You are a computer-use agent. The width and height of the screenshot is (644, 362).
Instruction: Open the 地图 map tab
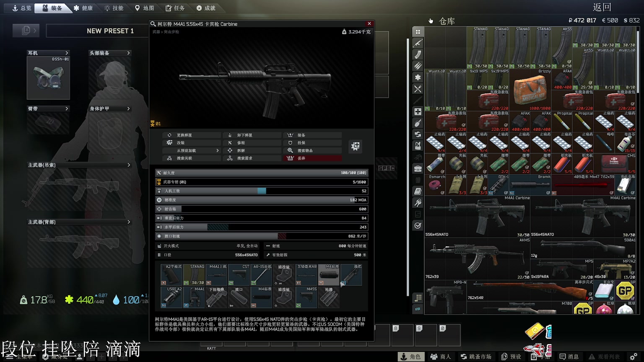tap(144, 8)
